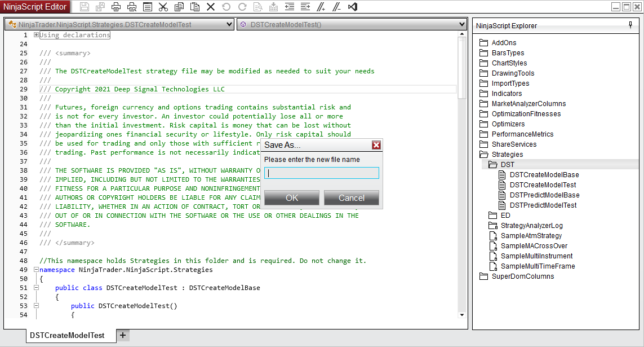
Task: Expand the Using declarations region
Action: click(x=36, y=35)
